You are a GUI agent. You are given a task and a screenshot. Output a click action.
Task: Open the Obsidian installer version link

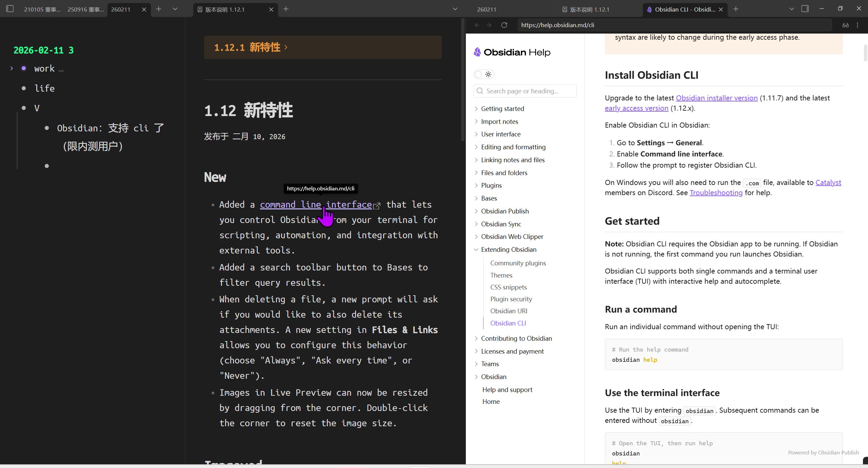click(x=716, y=98)
